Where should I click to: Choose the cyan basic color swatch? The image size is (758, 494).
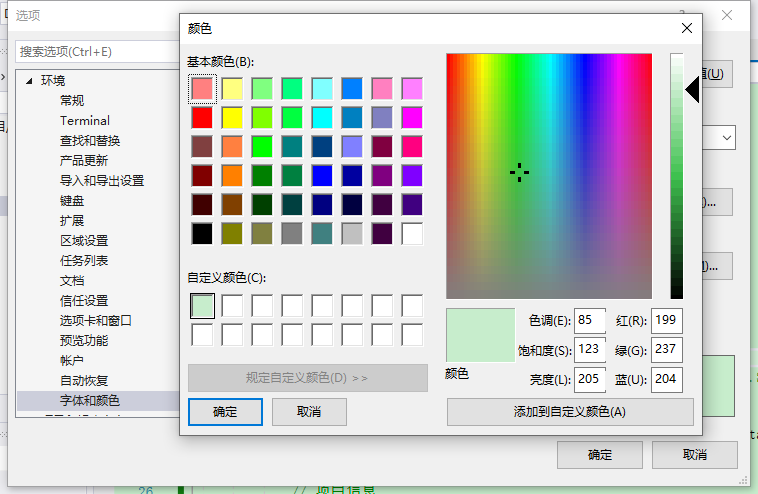322,118
